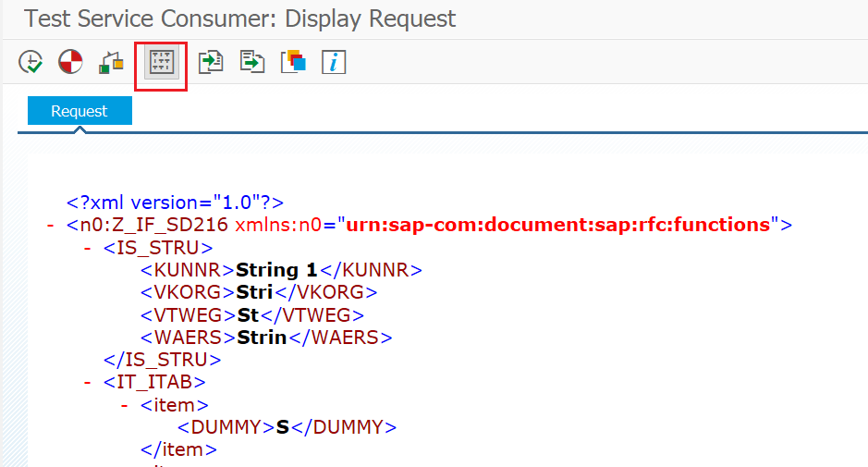Click the namespace URL urn:sap-com:document:sap:rfc:functions

[558, 225]
